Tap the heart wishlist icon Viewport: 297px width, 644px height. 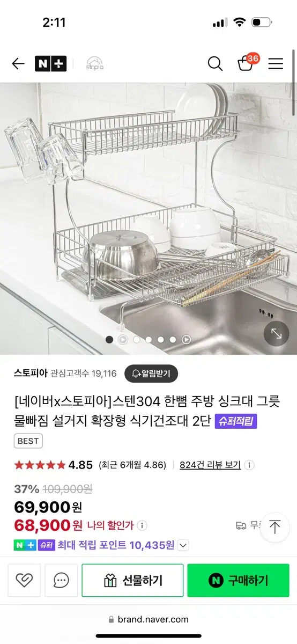tap(24, 580)
